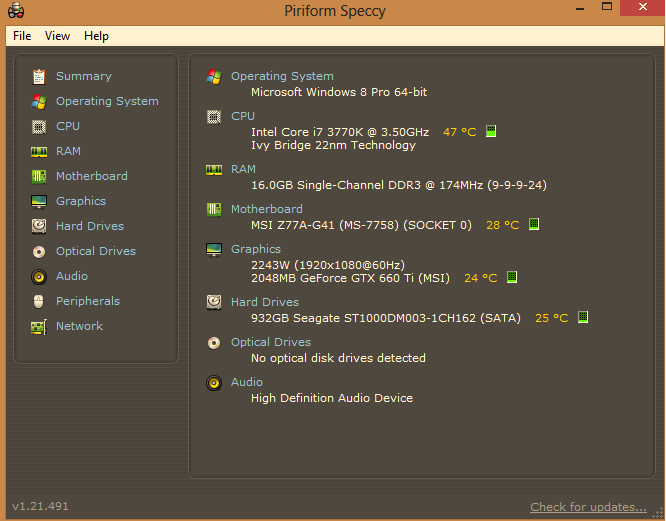The width and height of the screenshot is (666, 521).
Task: Click the motherboard temperature icon next to 28 °C
Action: pos(534,224)
